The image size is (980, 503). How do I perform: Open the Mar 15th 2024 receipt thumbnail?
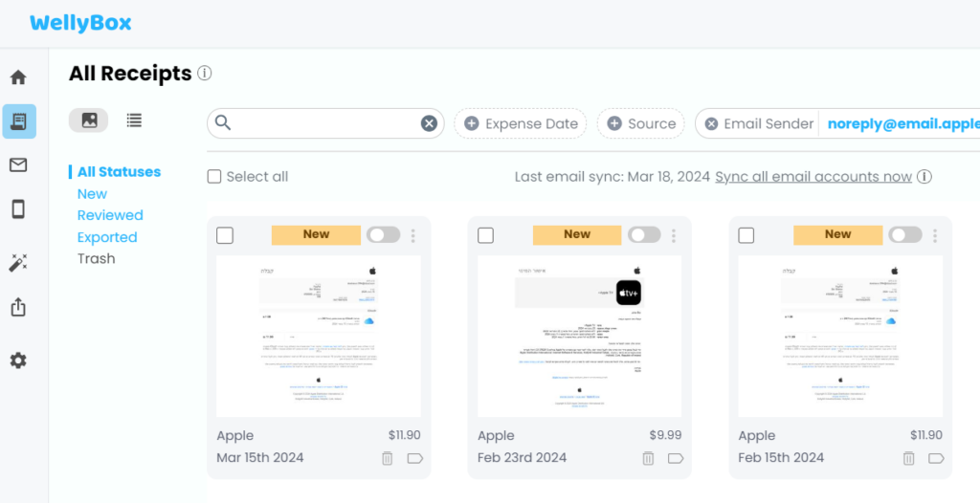319,337
